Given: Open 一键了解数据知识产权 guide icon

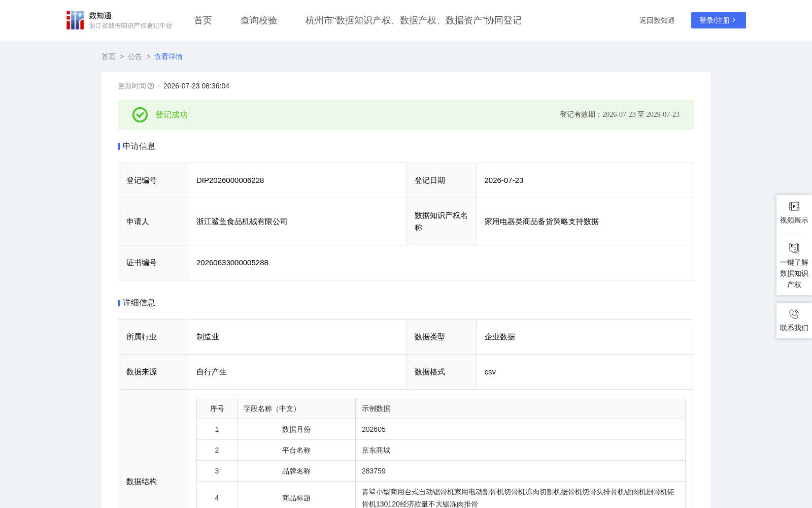Looking at the screenshot, I should [x=794, y=248].
